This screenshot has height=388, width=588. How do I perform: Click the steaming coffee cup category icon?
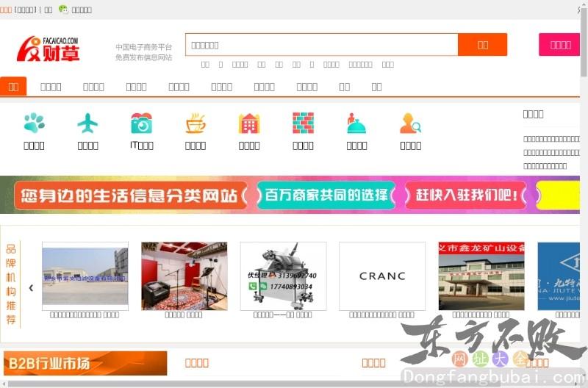pos(196,123)
